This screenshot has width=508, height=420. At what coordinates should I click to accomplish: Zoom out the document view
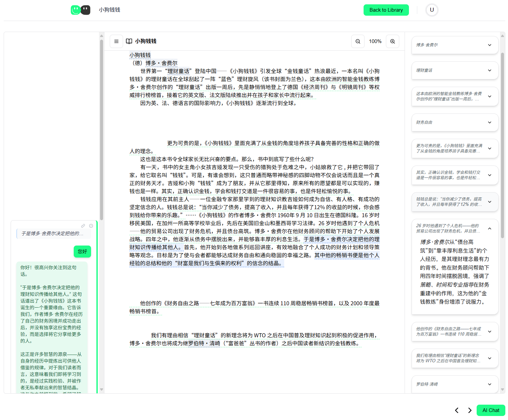tap(358, 41)
